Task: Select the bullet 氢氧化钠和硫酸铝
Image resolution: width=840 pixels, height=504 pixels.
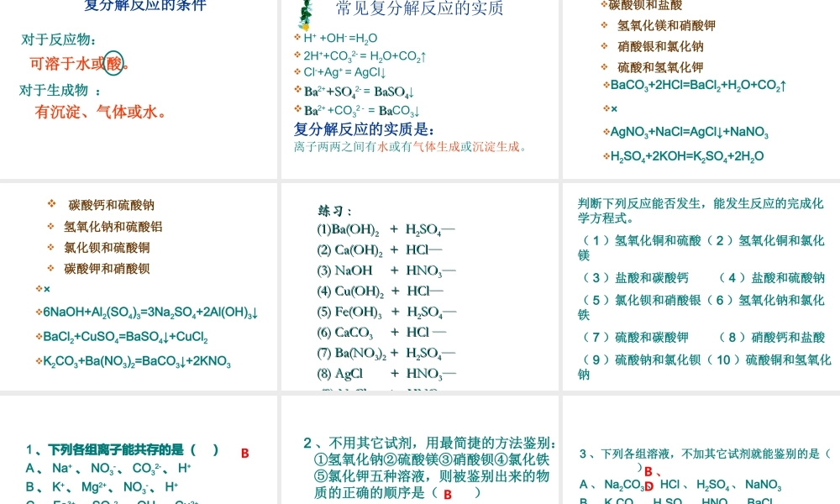Action: pos(113,227)
